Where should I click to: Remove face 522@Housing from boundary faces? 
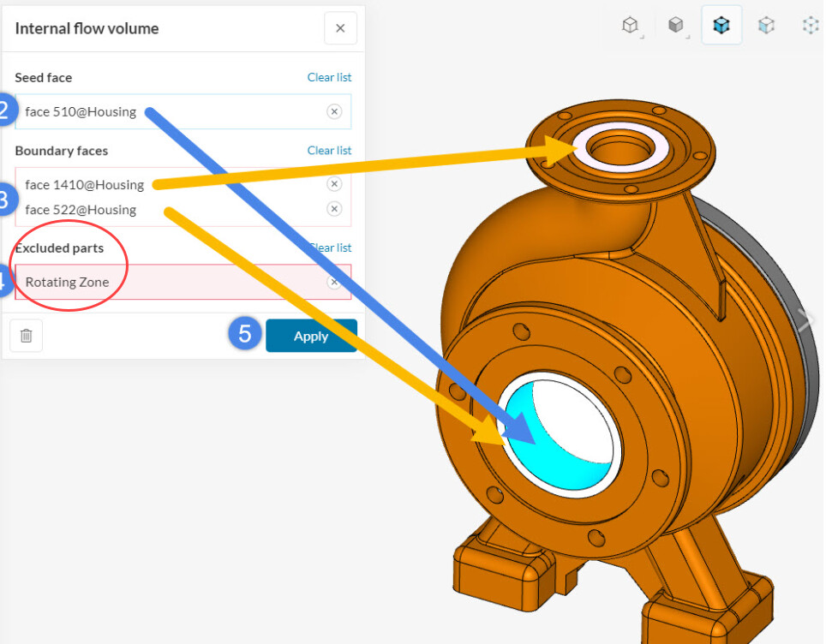click(x=334, y=209)
